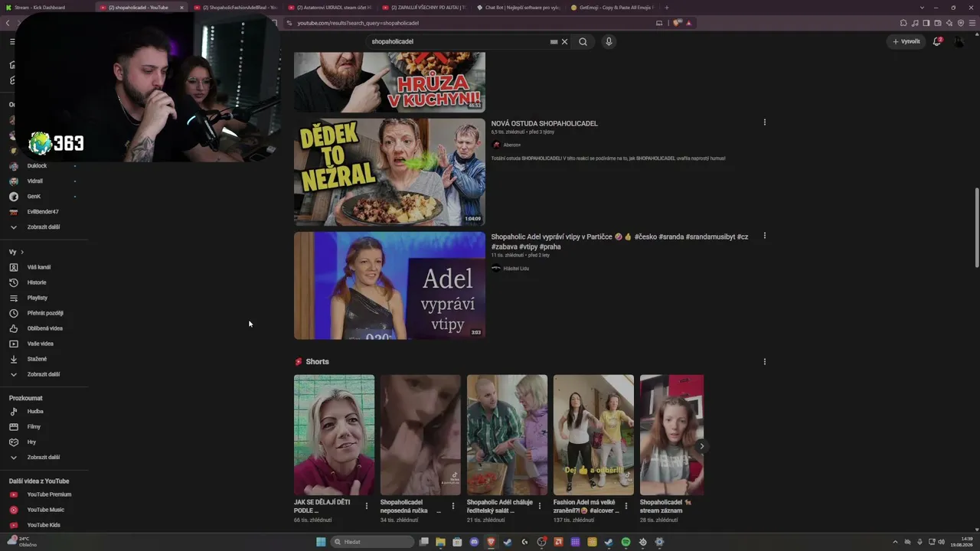This screenshot has width=980, height=551.
Task: Open the EvilBender47 subscription channel
Action: (43, 212)
